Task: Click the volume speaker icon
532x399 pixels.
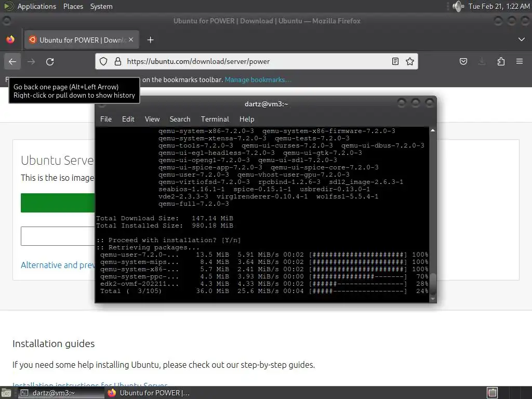Action: [x=458, y=6]
